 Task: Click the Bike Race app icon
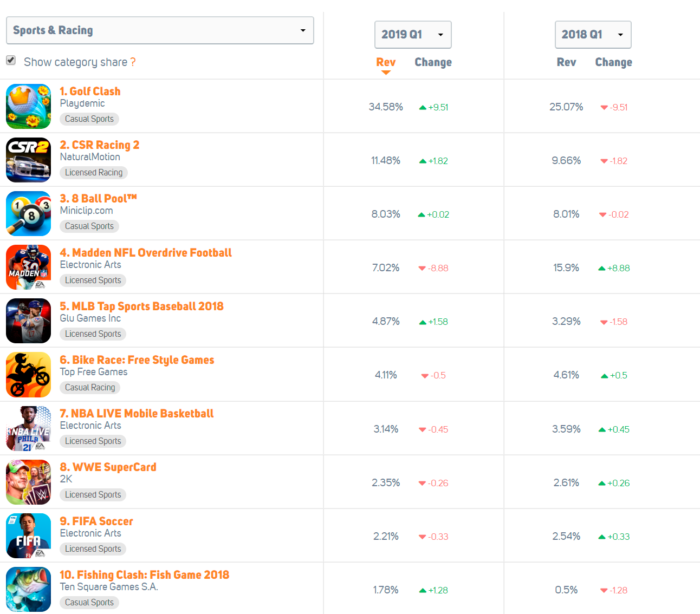(28, 375)
